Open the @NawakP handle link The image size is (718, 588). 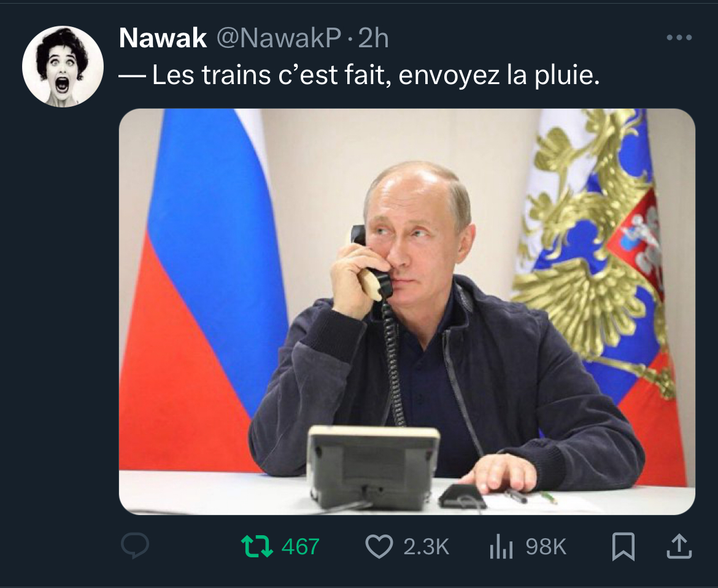(279, 38)
